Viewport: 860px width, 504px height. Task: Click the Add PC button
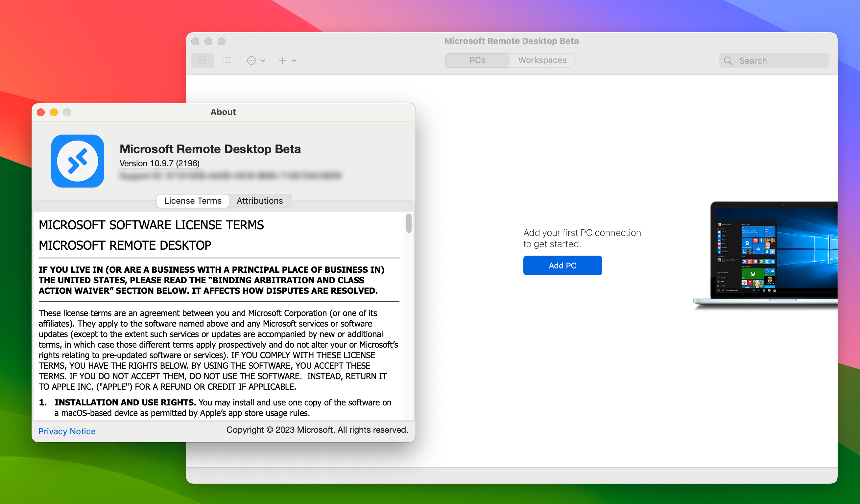click(562, 265)
